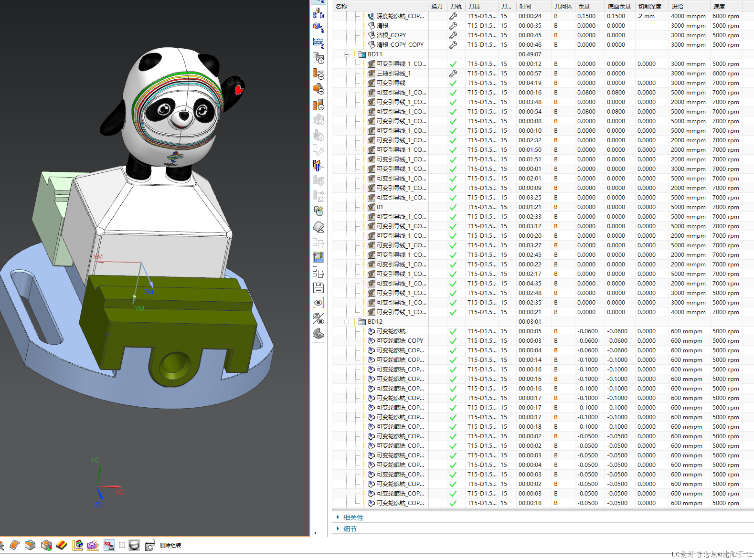Click the red-blue verify tool path icon

319,165
